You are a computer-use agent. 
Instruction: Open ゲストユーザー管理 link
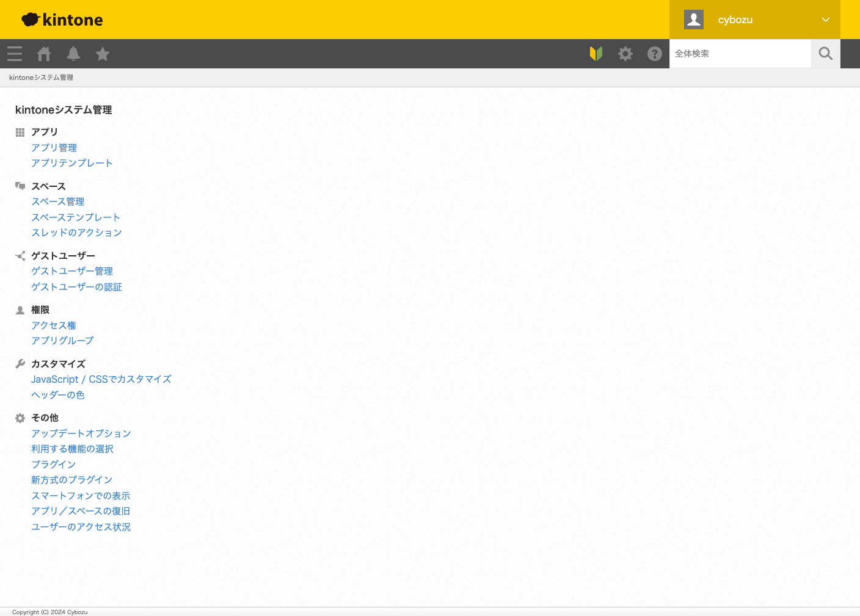72,271
